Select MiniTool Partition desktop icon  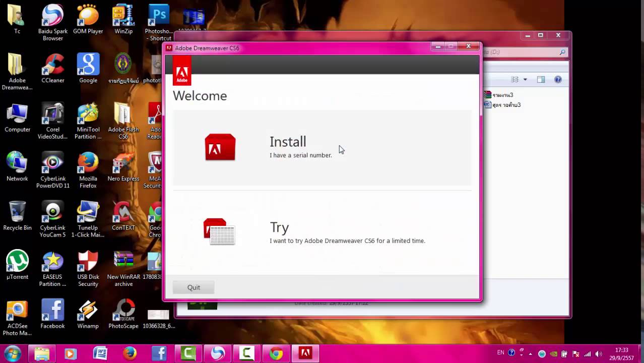coord(88,121)
